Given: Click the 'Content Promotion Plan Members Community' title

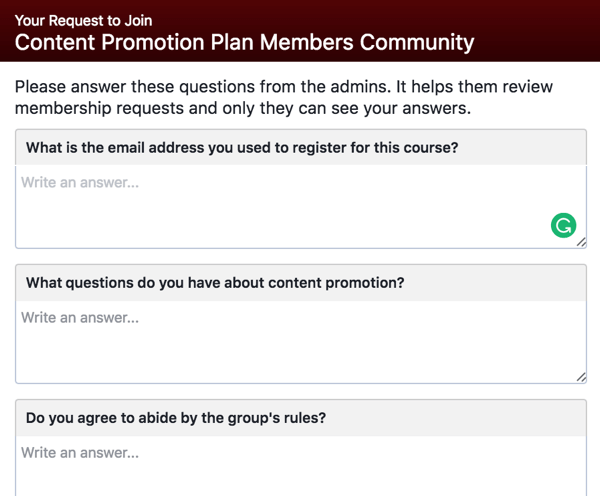Looking at the screenshot, I should click(x=244, y=42).
